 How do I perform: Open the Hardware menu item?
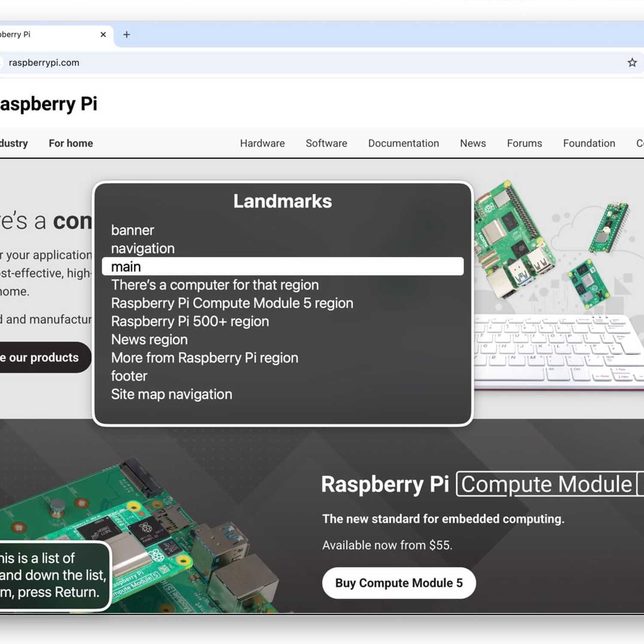[x=262, y=143]
